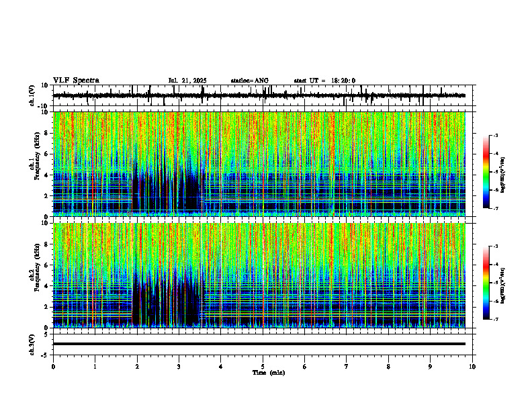The image size is (532, 411).
Task: Click time axis tick label "9"
Action: [x=430, y=367]
